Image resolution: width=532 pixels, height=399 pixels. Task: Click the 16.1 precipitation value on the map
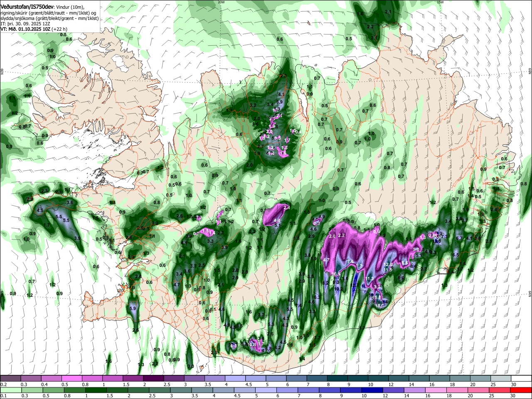337,274
